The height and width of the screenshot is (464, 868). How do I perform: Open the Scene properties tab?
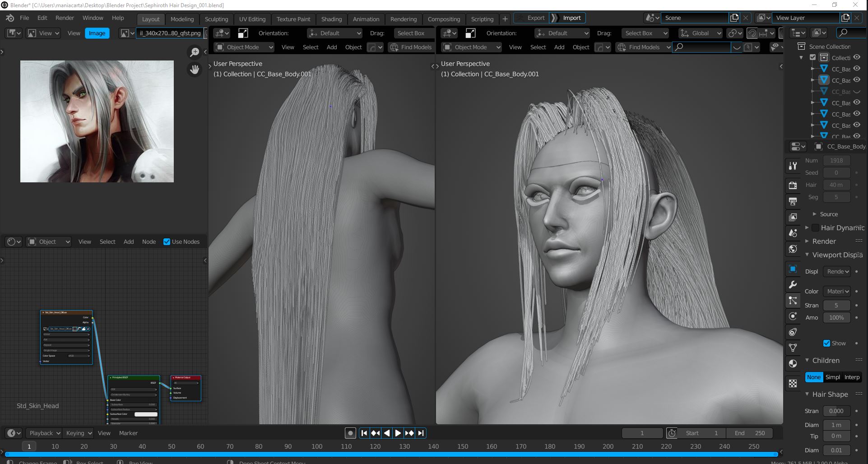[x=793, y=233]
